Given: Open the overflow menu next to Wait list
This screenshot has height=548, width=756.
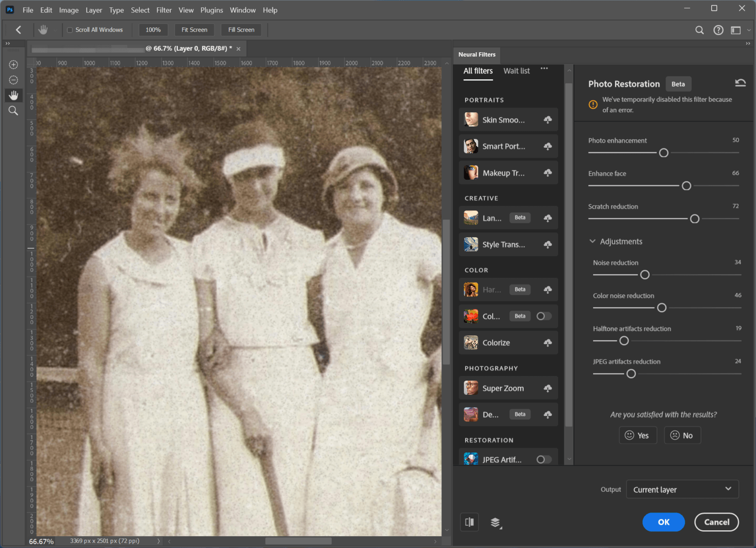Looking at the screenshot, I should point(544,69).
